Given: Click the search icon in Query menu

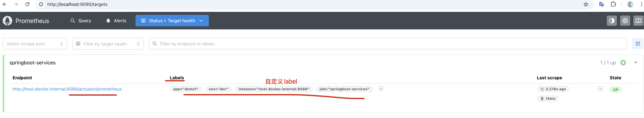Looking at the screenshot, I should pyautogui.click(x=73, y=21).
